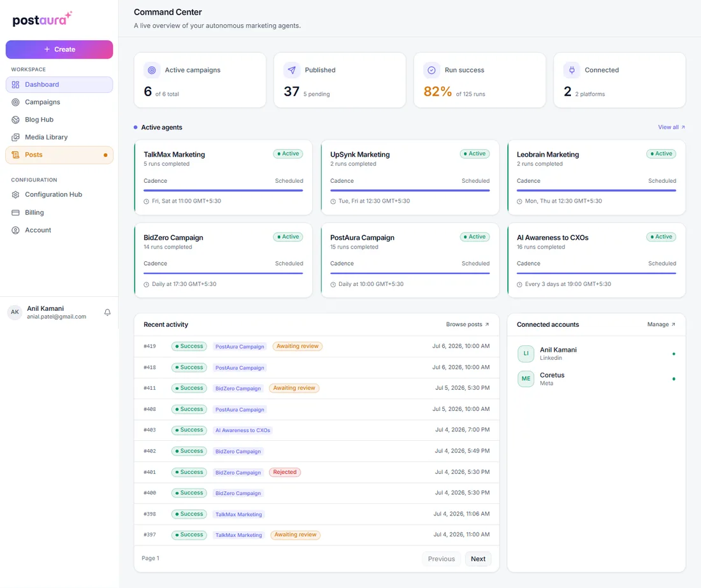Screen dimensions: 701x588
Task: Go to the Campaigns page
Action: coord(59,103)
